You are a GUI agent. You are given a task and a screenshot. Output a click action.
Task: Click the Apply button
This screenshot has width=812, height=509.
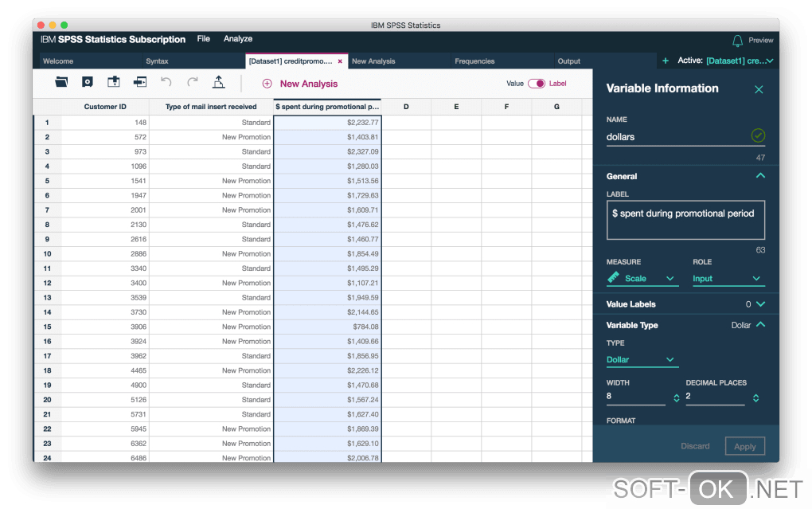[x=744, y=446]
